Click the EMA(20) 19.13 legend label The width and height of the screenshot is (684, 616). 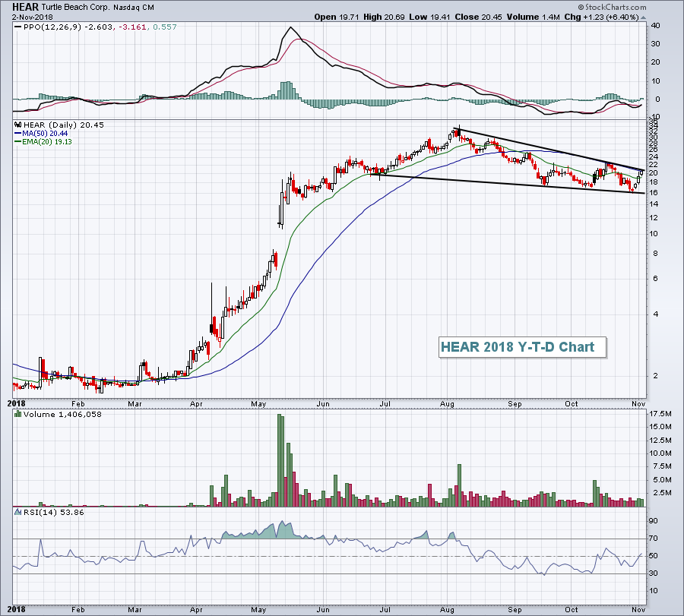tap(47, 142)
